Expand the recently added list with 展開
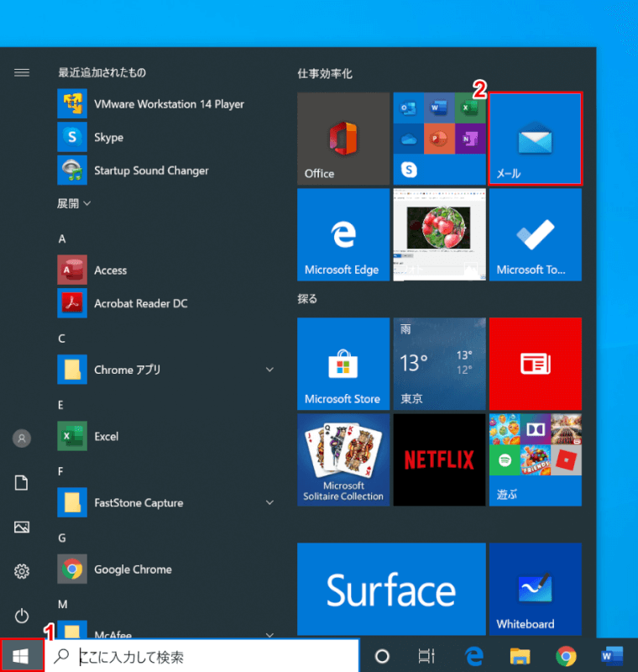This screenshot has width=638, height=672. click(x=74, y=203)
